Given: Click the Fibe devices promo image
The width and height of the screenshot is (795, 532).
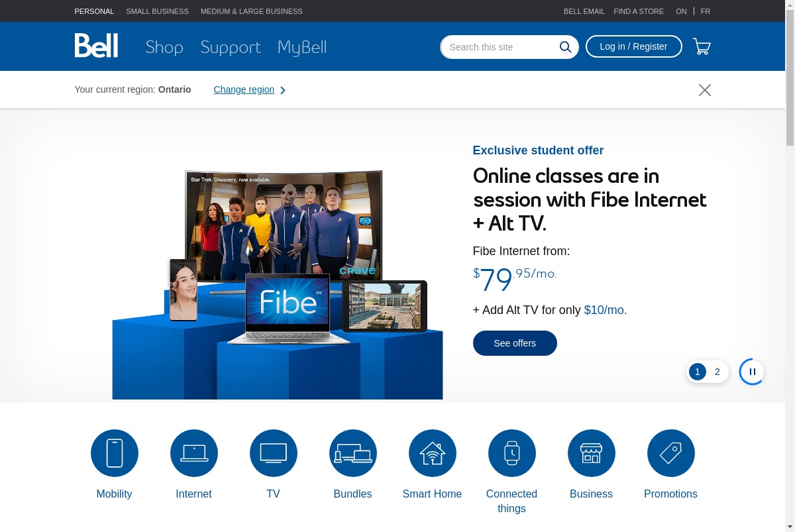Looking at the screenshot, I should (x=278, y=284).
